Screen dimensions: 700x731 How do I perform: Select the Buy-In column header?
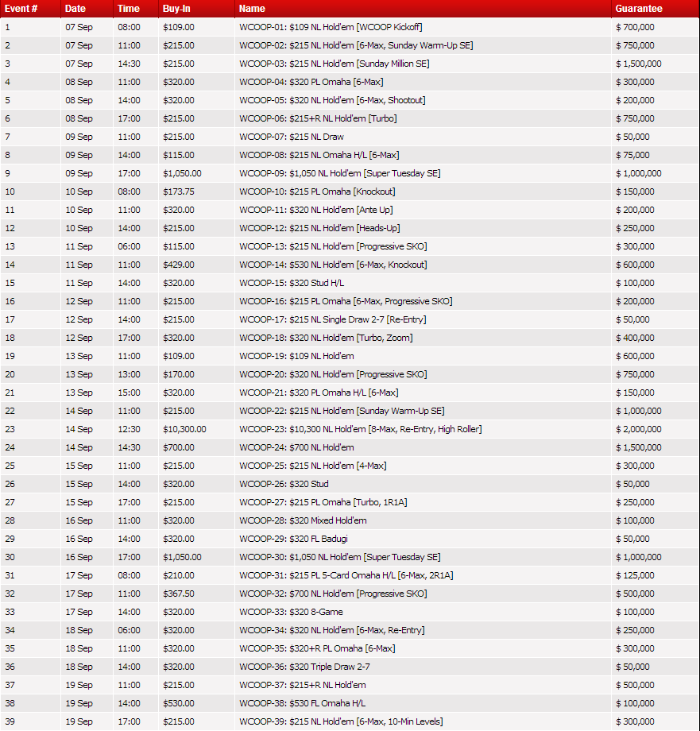coord(176,9)
